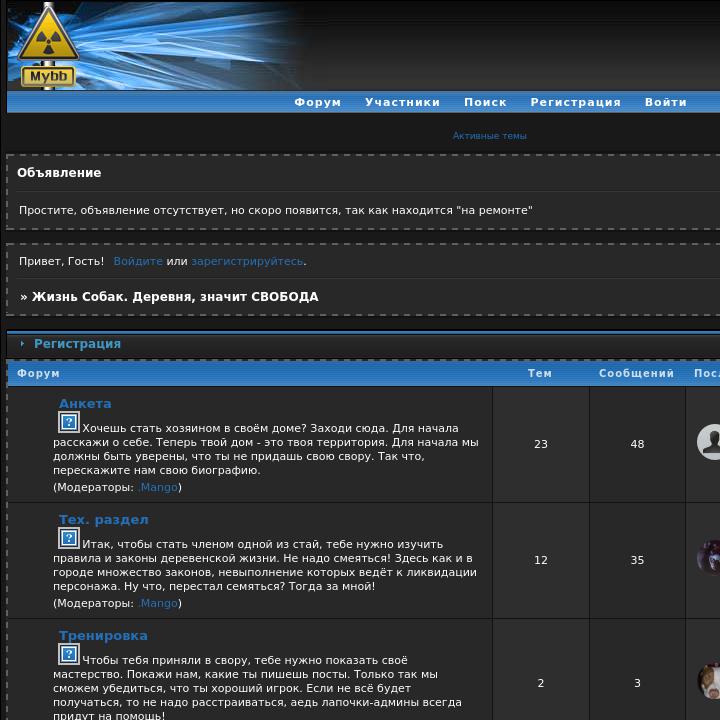The height and width of the screenshot is (720, 720).
Task: Open the Поиск menu item
Action: [x=485, y=102]
